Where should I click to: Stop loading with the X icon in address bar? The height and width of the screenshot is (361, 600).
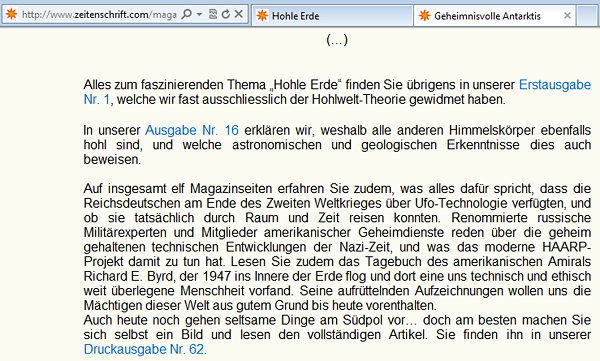coord(238,14)
